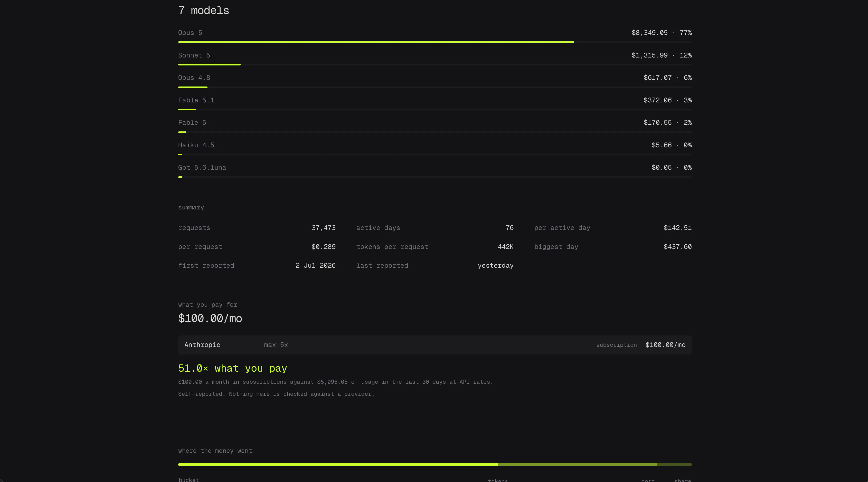Select the Opus 5 usage bar
This screenshot has width=868, height=482.
tap(376, 42)
